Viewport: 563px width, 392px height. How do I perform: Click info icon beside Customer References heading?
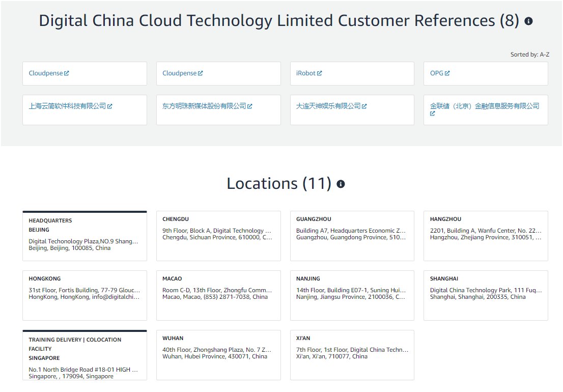coord(528,21)
